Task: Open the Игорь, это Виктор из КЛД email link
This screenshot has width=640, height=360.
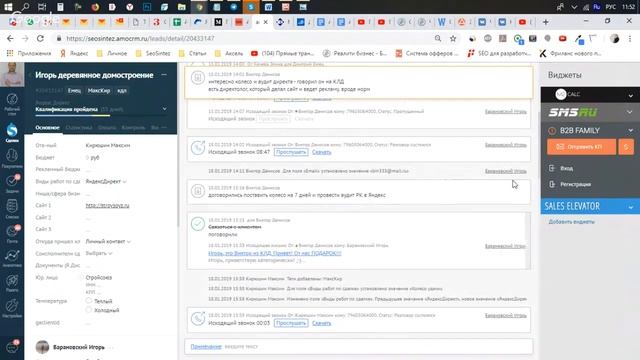Action: click(x=275, y=253)
